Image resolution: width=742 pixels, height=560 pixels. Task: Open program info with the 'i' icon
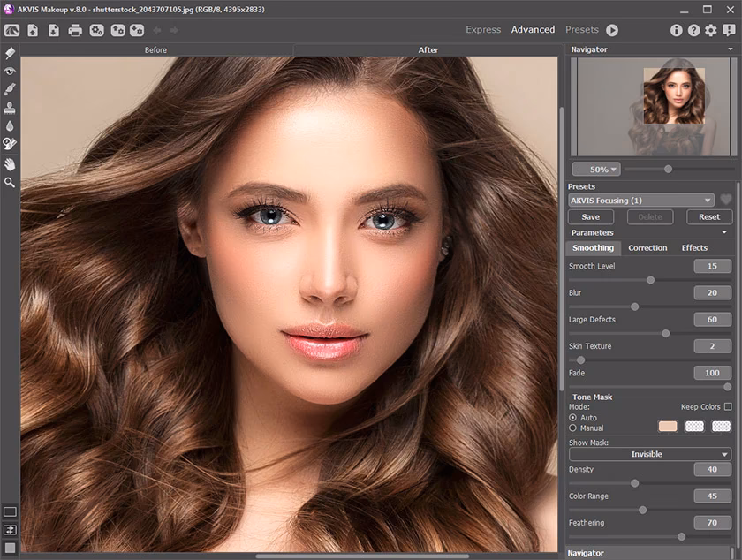tap(677, 30)
